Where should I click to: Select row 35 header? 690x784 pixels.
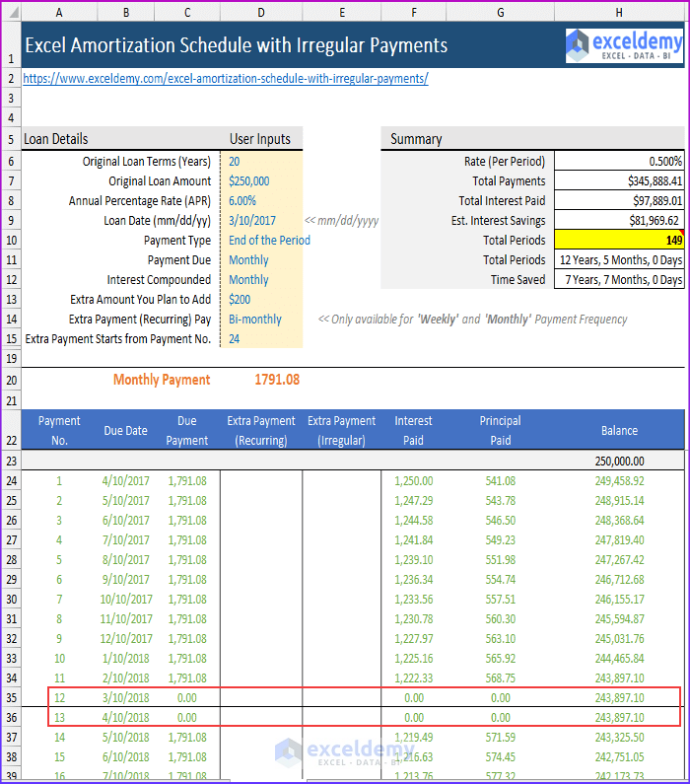tap(11, 698)
